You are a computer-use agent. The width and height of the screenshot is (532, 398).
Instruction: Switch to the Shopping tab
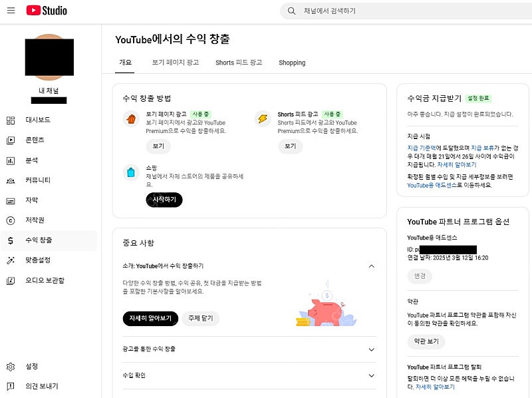coord(292,63)
